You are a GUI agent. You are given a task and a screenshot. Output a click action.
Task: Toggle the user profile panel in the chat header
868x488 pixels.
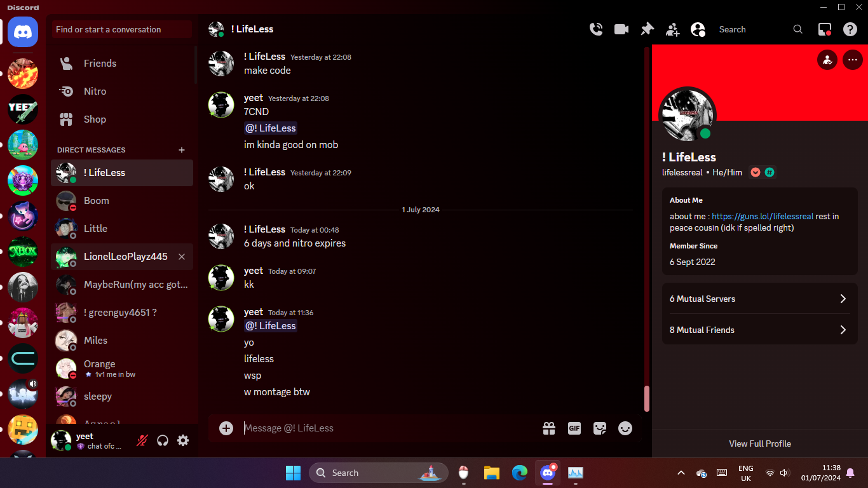698,29
